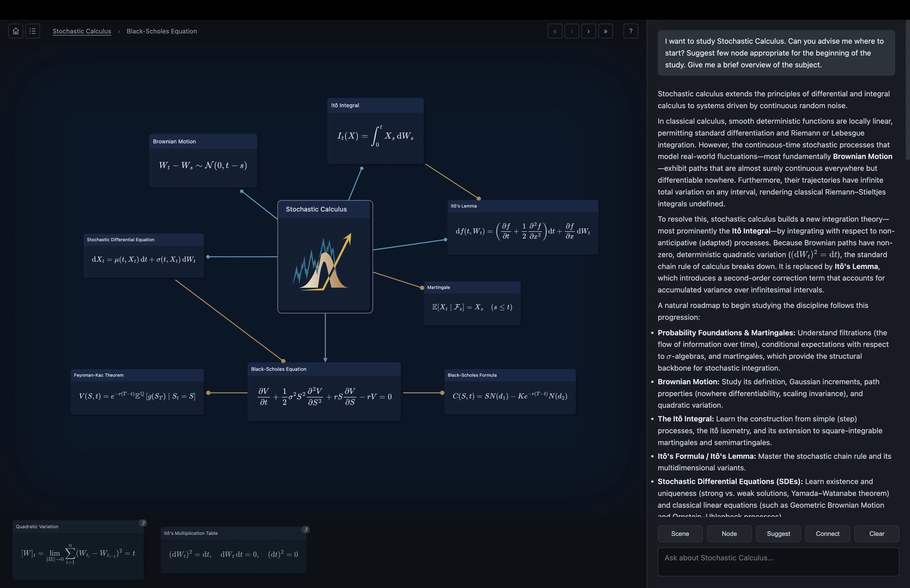The width and height of the screenshot is (910, 588).
Task: Jump to last node with double-right arrows
Action: point(605,31)
